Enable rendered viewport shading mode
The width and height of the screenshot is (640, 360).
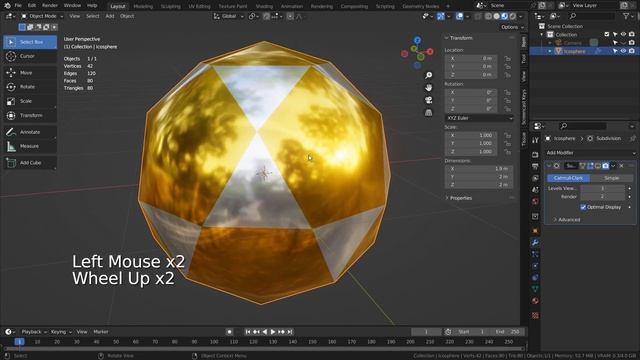(x=513, y=16)
